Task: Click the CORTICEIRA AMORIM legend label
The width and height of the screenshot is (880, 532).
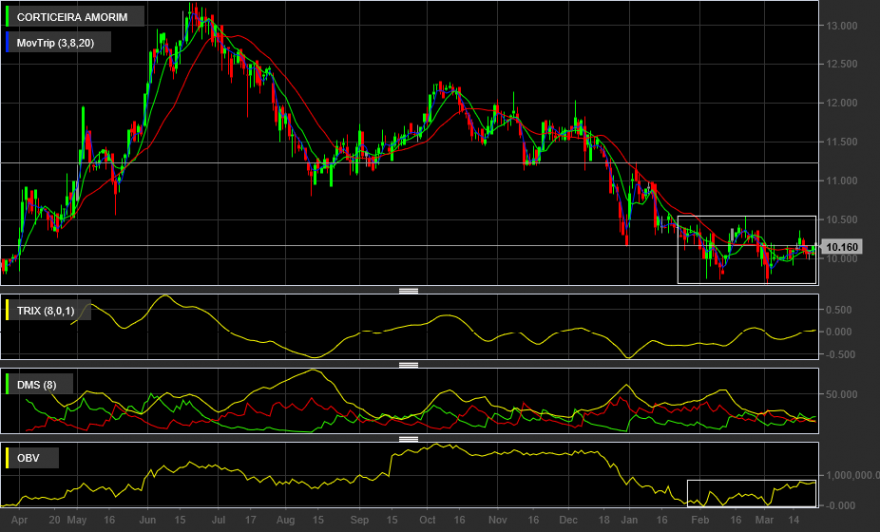Action: [x=72, y=17]
